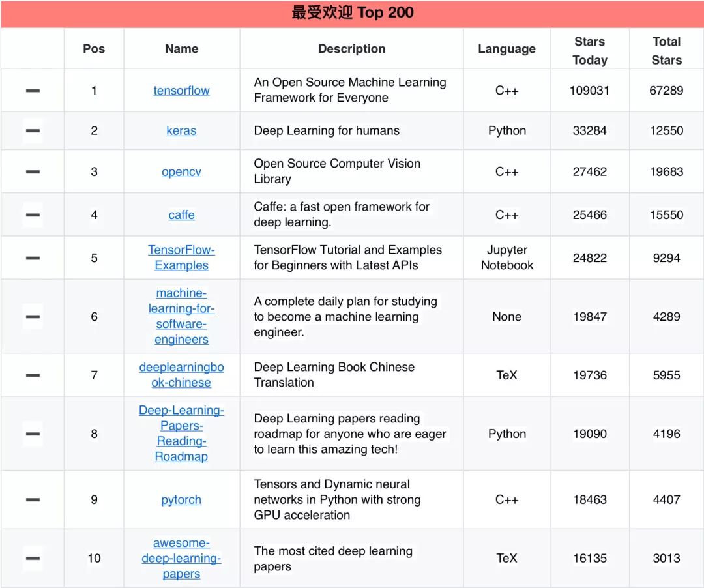Click the dash icon in tensorflow row
The height and width of the screenshot is (588, 704).
[x=33, y=91]
